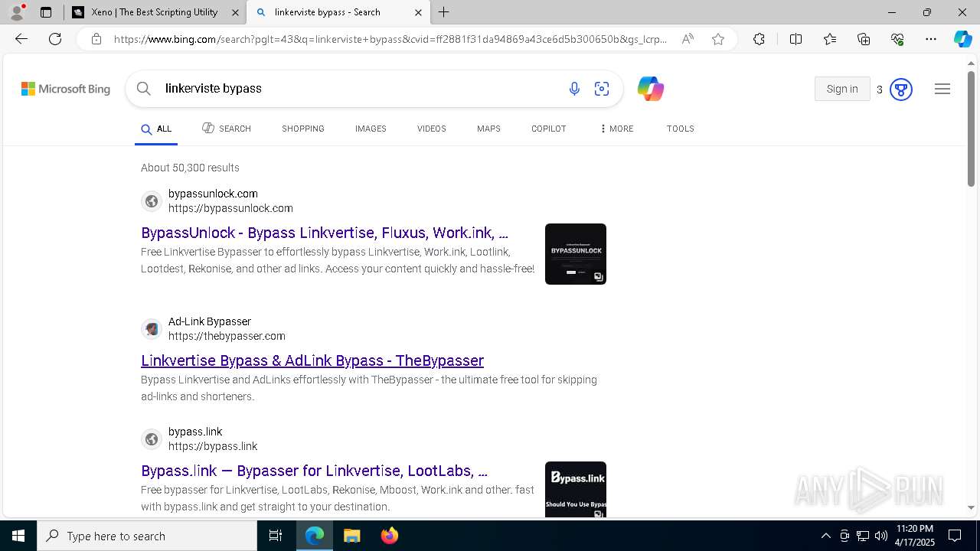This screenshot has height=551, width=980.
Task: Add this page to favorites star
Action: coord(718,39)
